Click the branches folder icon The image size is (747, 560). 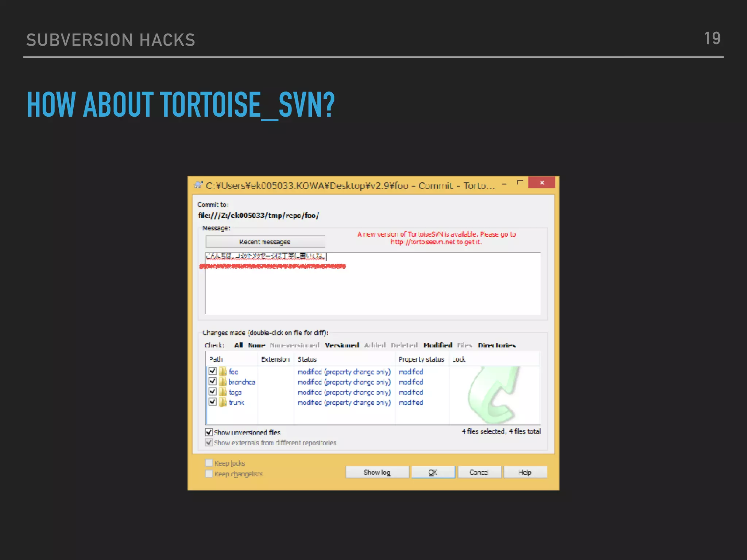pos(223,382)
